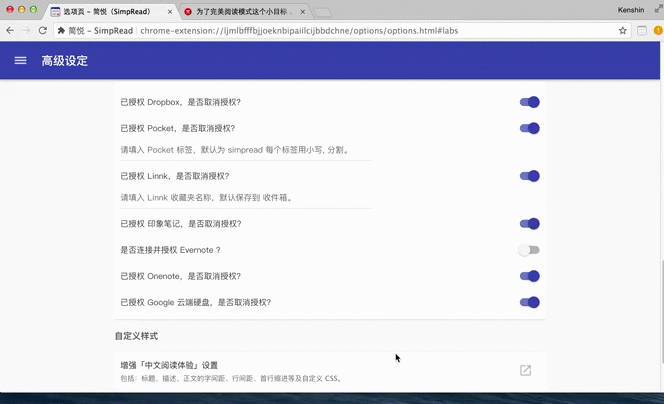Image resolution: width=664 pixels, height=404 pixels.
Task: Close the 选项页 - 简悦 tab
Action: coord(170,12)
